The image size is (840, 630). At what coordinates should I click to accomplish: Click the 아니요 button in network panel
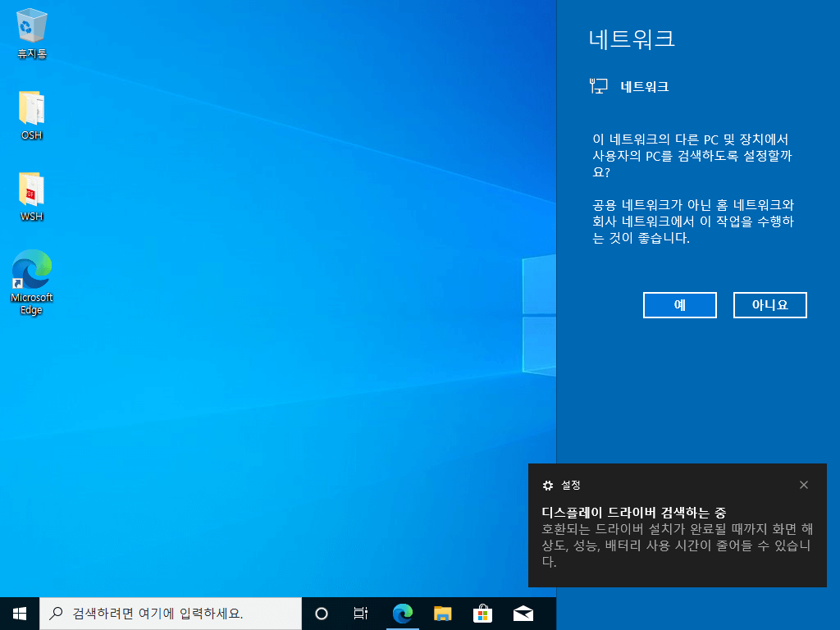pyautogui.click(x=769, y=305)
